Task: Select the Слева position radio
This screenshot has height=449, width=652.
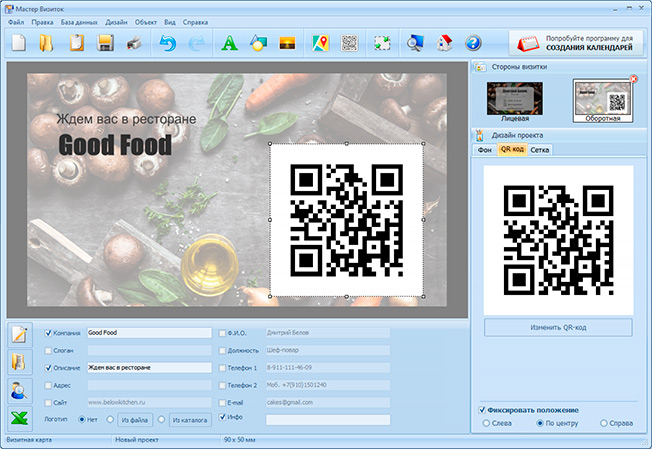Action: 486,423
